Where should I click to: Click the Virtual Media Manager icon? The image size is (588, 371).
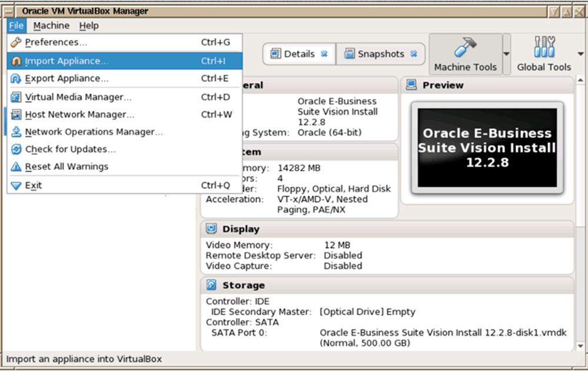16,97
